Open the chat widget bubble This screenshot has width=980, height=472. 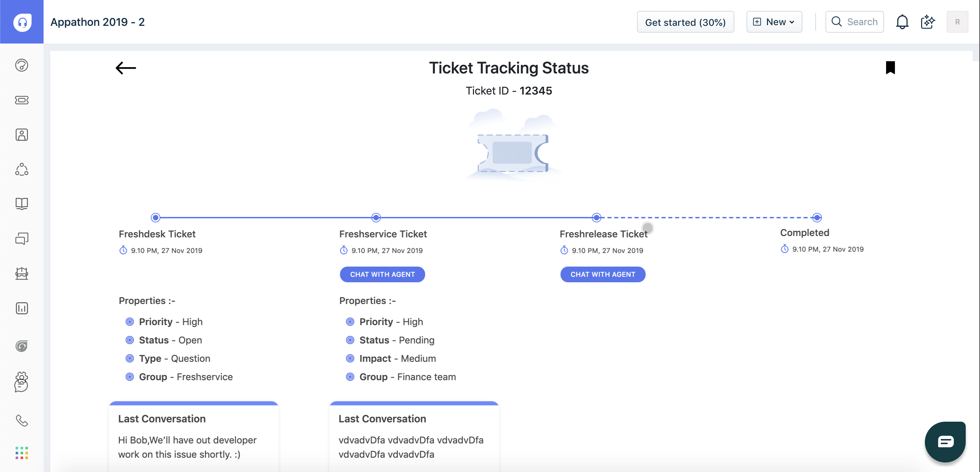coord(945,442)
